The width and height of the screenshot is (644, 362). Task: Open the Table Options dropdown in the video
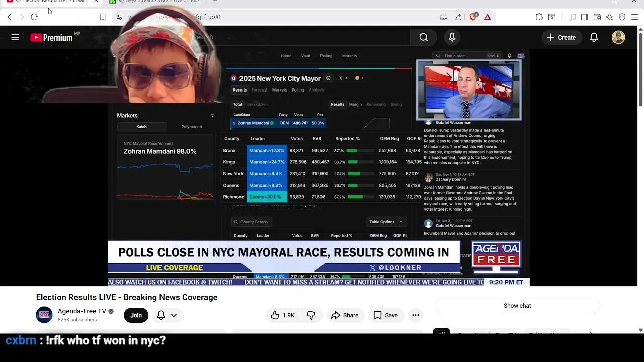click(x=386, y=222)
